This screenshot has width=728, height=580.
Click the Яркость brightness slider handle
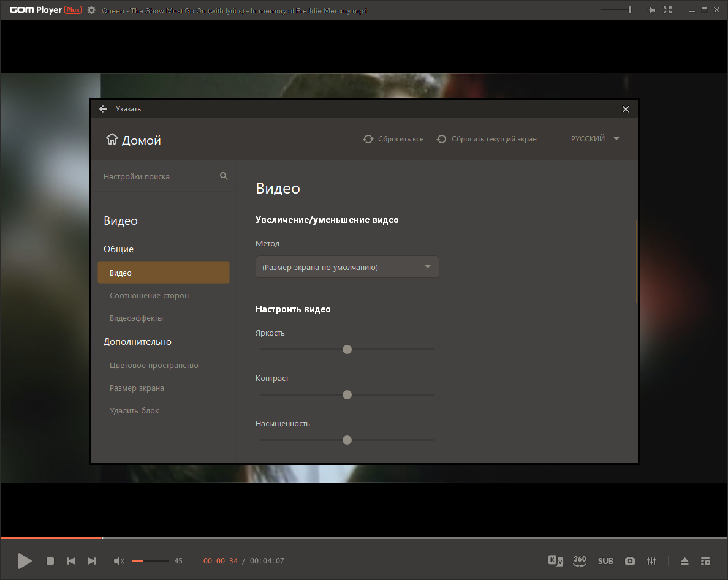(x=347, y=349)
